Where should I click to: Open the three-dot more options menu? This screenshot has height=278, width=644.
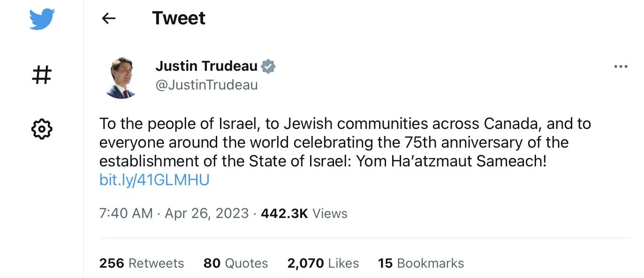(x=620, y=67)
